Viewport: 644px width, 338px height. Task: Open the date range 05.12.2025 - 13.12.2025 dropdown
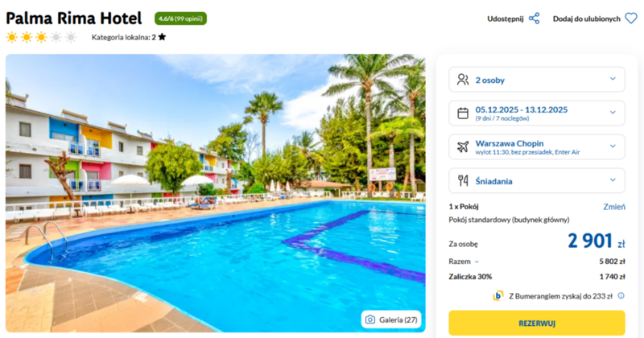pyautogui.click(x=537, y=113)
